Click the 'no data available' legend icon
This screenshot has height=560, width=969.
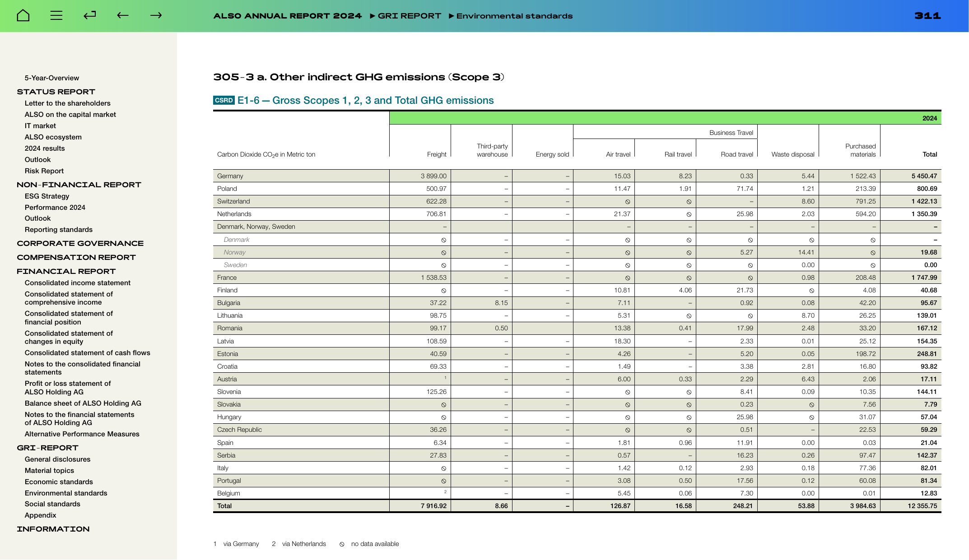(x=342, y=544)
